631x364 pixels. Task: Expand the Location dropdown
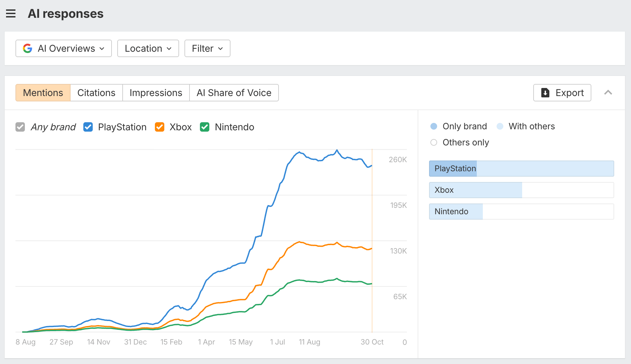148,48
